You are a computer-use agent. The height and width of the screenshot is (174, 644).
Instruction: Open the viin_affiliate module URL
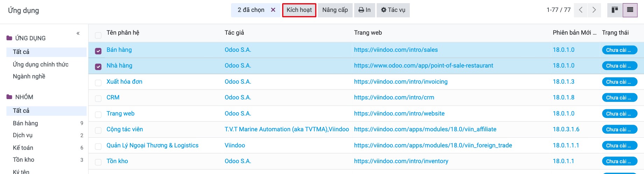click(425, 129)
